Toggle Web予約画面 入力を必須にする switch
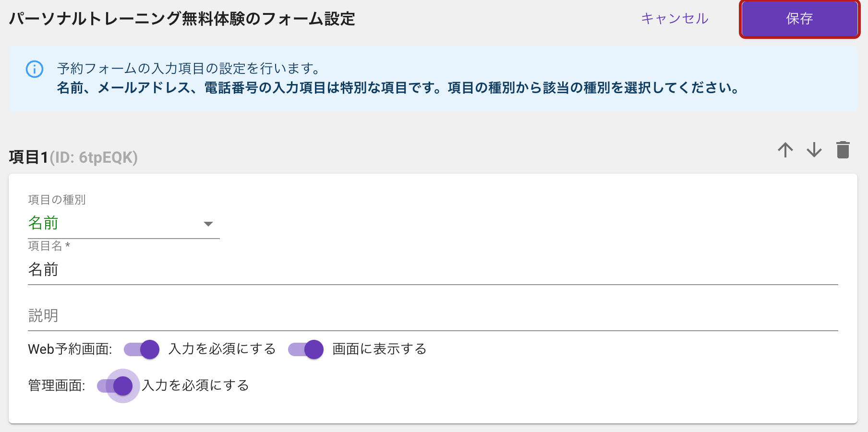Screen dimensions: 868x432 pos(142,349)
